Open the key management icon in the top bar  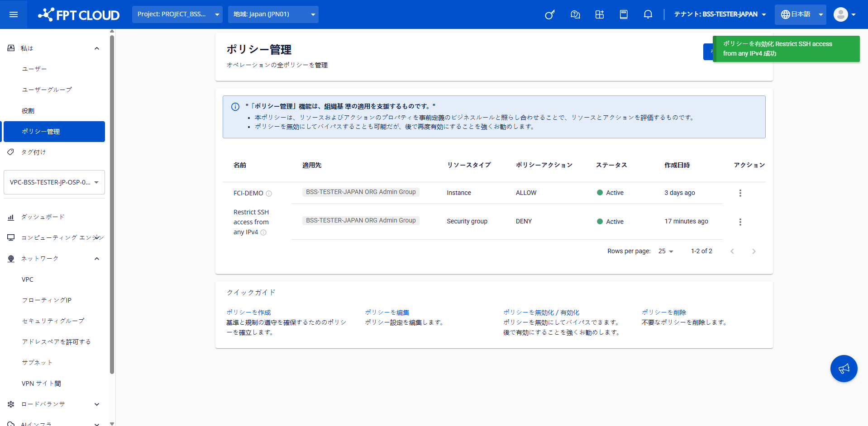click(x=550, y=14)
